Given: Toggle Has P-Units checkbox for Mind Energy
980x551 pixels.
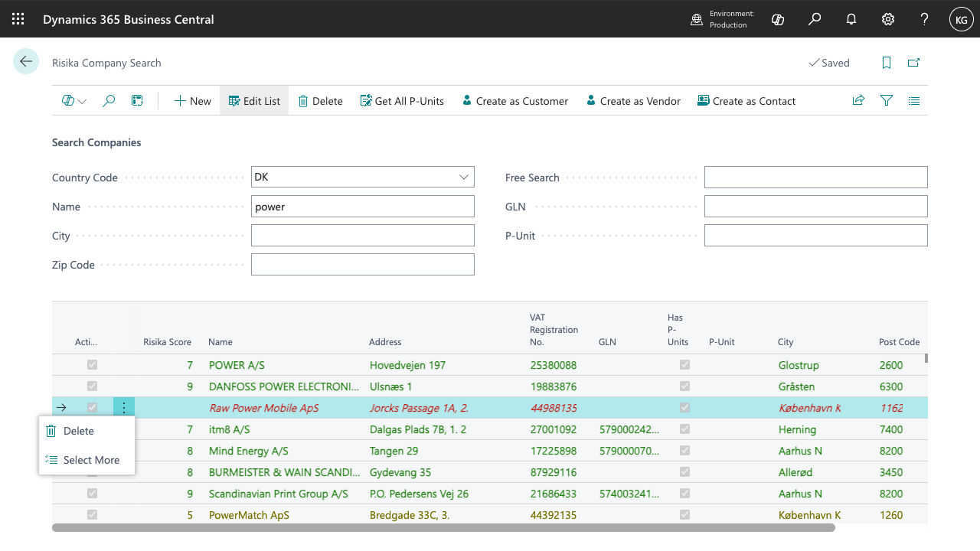Looking at the screenshot, I should tap(685, 451).
